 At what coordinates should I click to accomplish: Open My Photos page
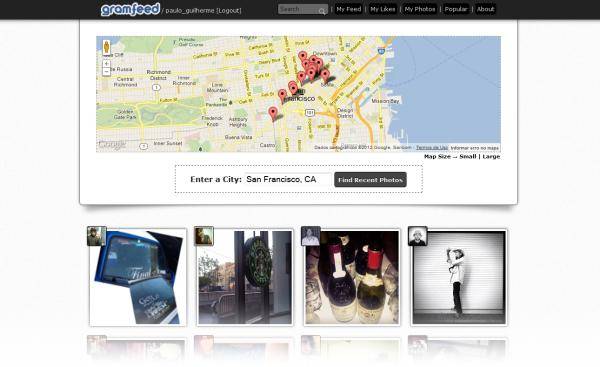pyautogui.click(x=420, y=9)
